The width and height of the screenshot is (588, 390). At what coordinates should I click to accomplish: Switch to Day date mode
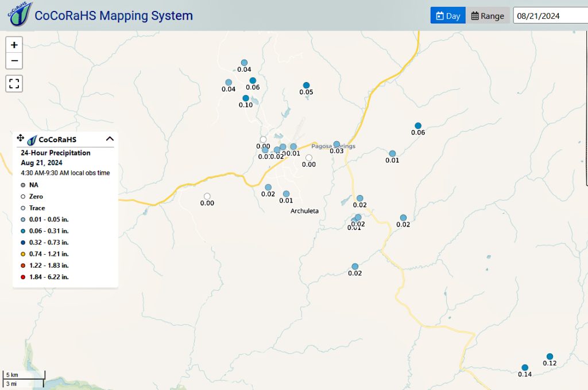448,15
